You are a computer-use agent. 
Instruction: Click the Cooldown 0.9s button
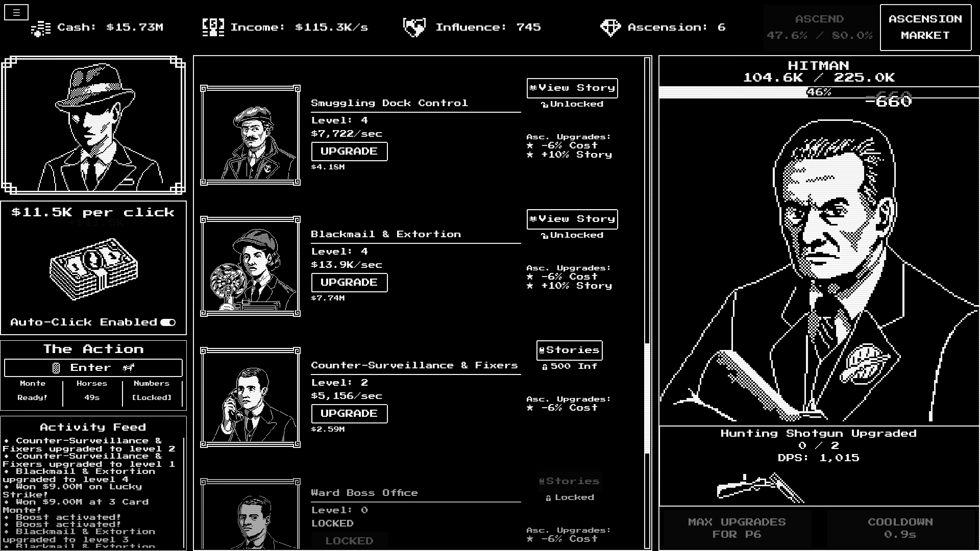(x=900, y=529)
